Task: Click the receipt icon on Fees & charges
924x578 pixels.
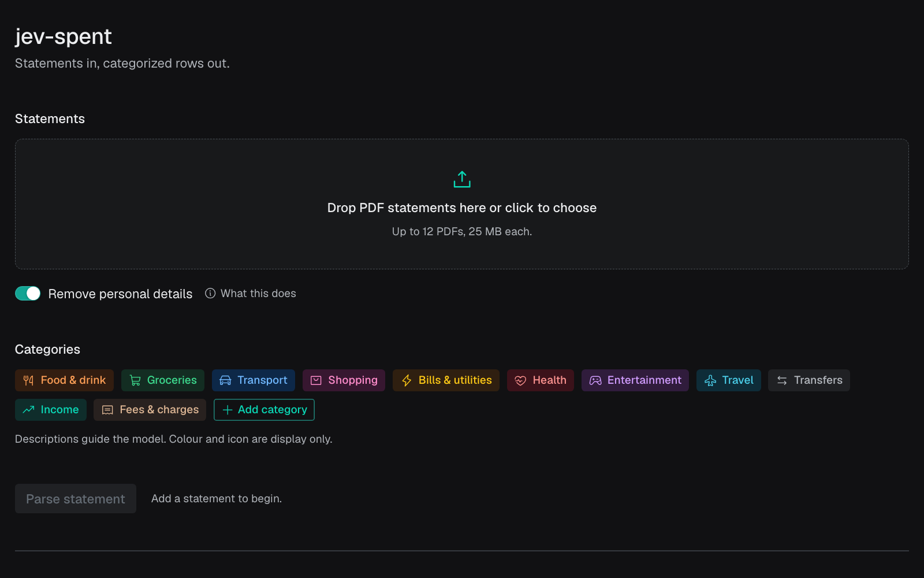Action: pyautogui.click(x=107, y=410)
